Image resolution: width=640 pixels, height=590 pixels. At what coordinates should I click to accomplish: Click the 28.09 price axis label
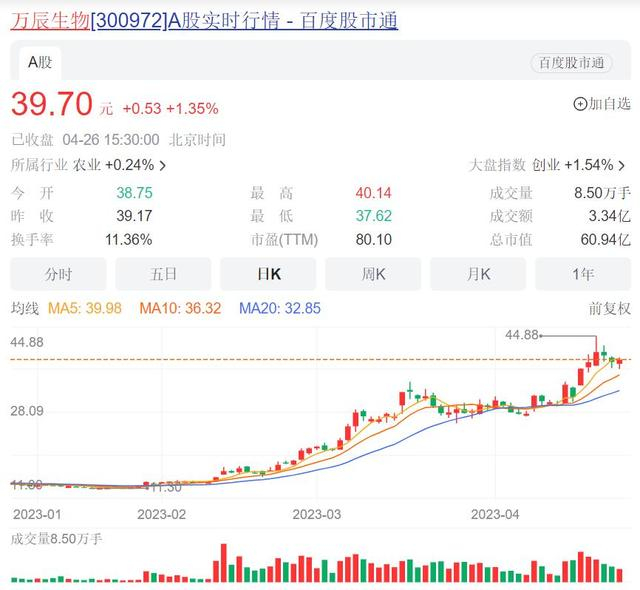tap(27, 411)
